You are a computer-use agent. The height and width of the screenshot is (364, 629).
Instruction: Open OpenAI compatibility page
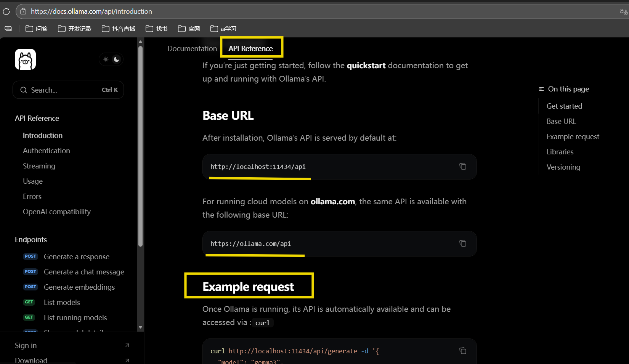(x=57, y=212)
